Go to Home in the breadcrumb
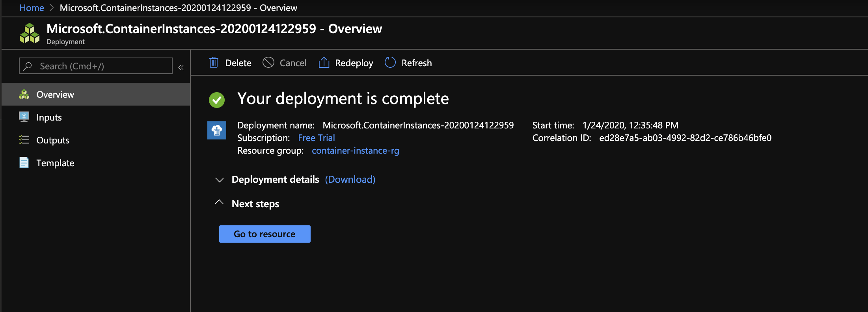868x312 pixels. coord(32,8)
